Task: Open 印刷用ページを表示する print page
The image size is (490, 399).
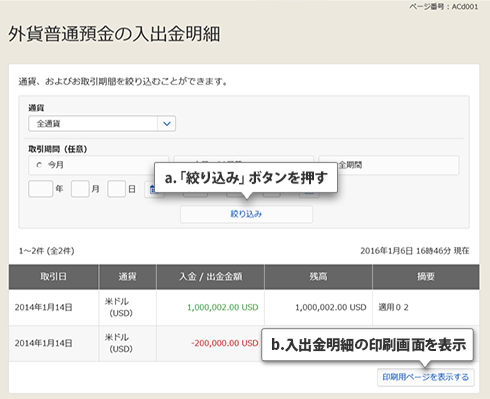Action: 426,377
